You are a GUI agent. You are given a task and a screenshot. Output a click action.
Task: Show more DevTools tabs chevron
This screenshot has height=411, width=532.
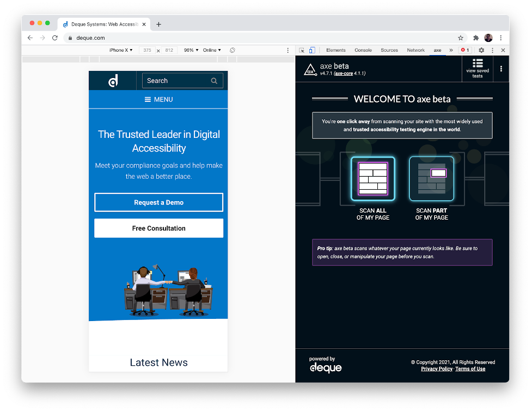451,50
